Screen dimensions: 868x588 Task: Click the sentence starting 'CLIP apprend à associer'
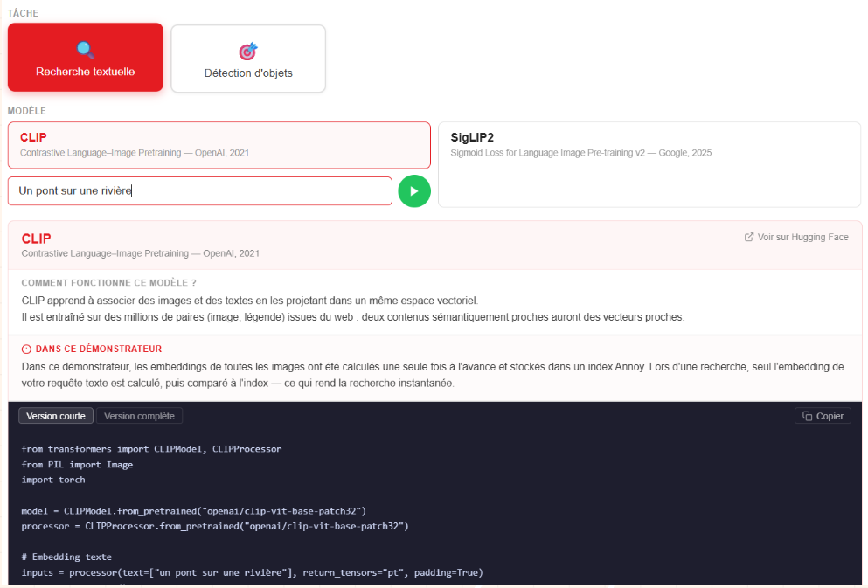(x=250, y=301)
